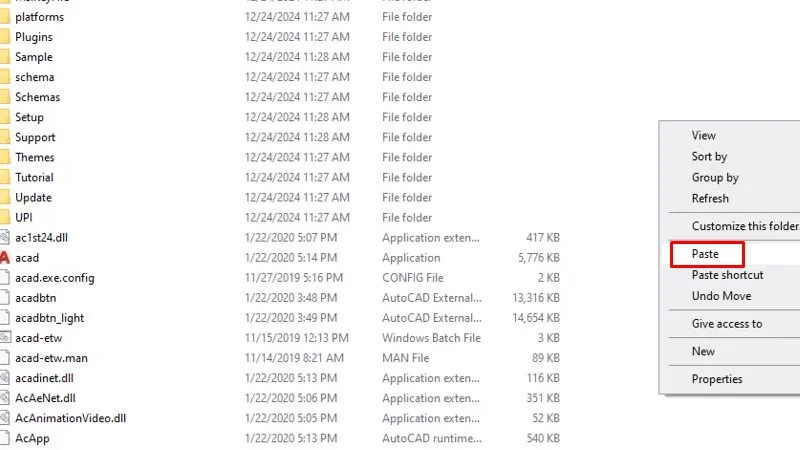Expand the Group by submenu
Image resolution: width=800 pixels, height=450 pixels.
(715, 178)
